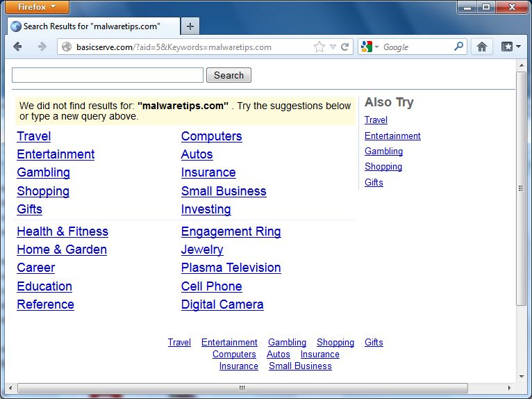Click the footer Shopping link

pos(335,342)
